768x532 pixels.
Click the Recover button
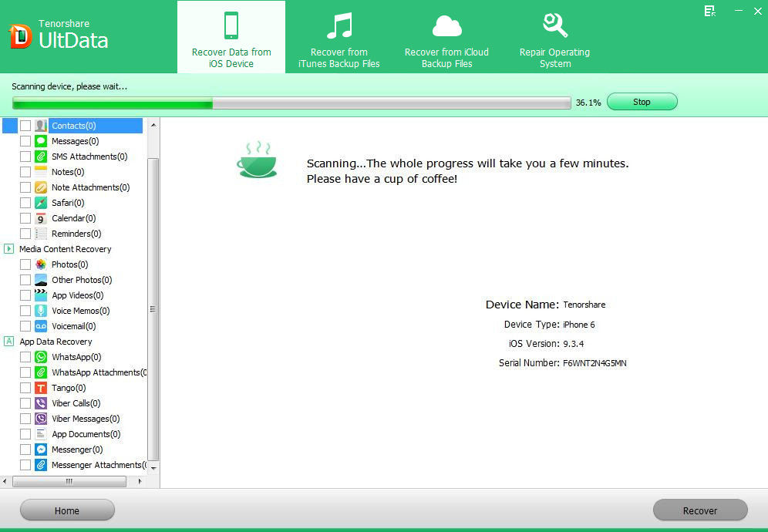tap(700, 510)
